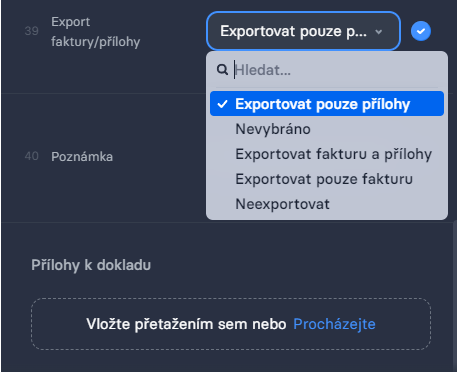Click the Přílohy k dokladu heading
The image size is (457, 372).
point(91,265)
